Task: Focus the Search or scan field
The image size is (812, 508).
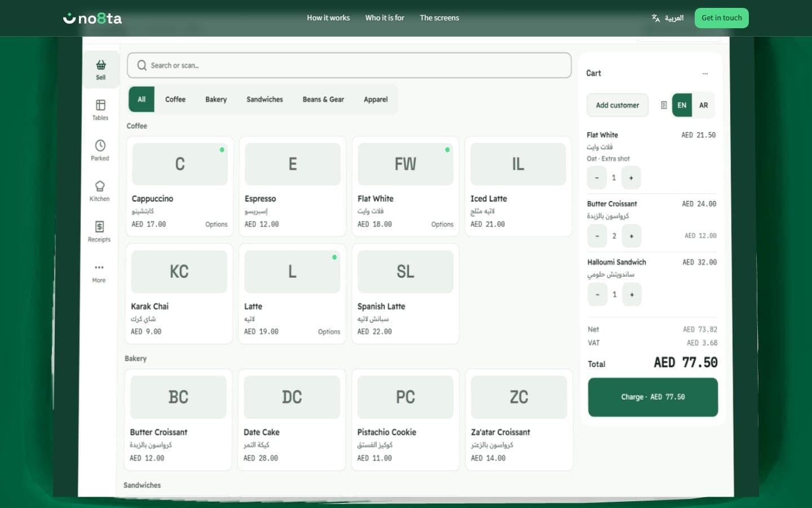Action: pyautogui.click(x=349, y=65)
